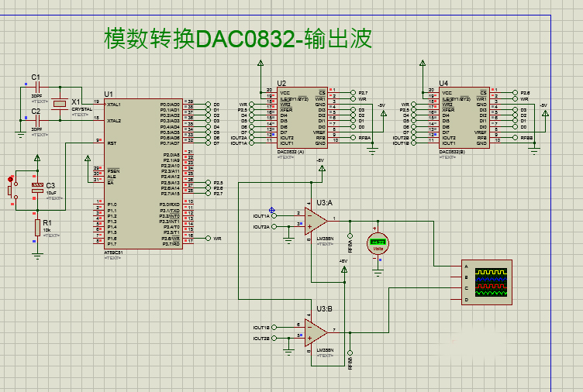Select the U1 AT89C51 microcontroller chip
This screenshot has width=583, height=392.
[143, 174]
